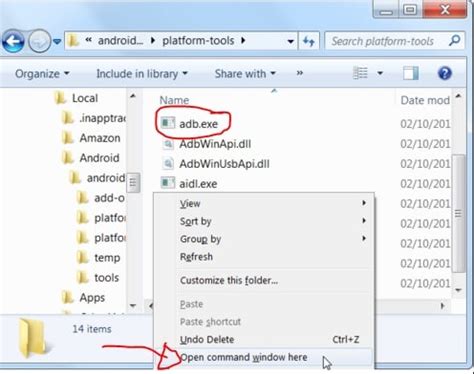Change view with the view icon
Image resolution: width=474 pixels, height=374 pixels.
point(360,73)
